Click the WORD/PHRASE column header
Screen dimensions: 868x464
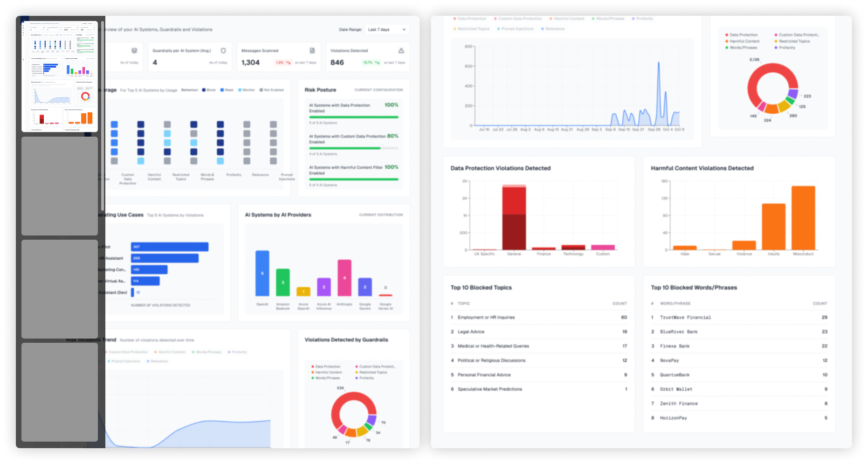pos(675,304)
